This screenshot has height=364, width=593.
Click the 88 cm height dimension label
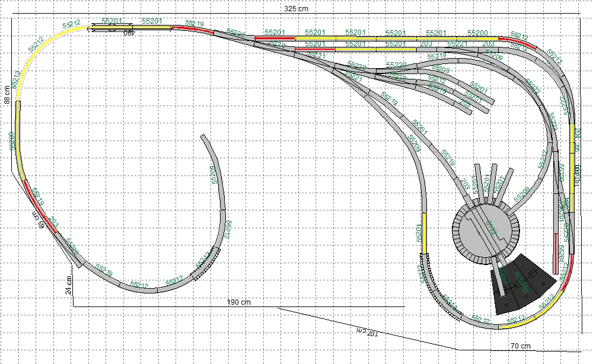[x=7, y=95]
